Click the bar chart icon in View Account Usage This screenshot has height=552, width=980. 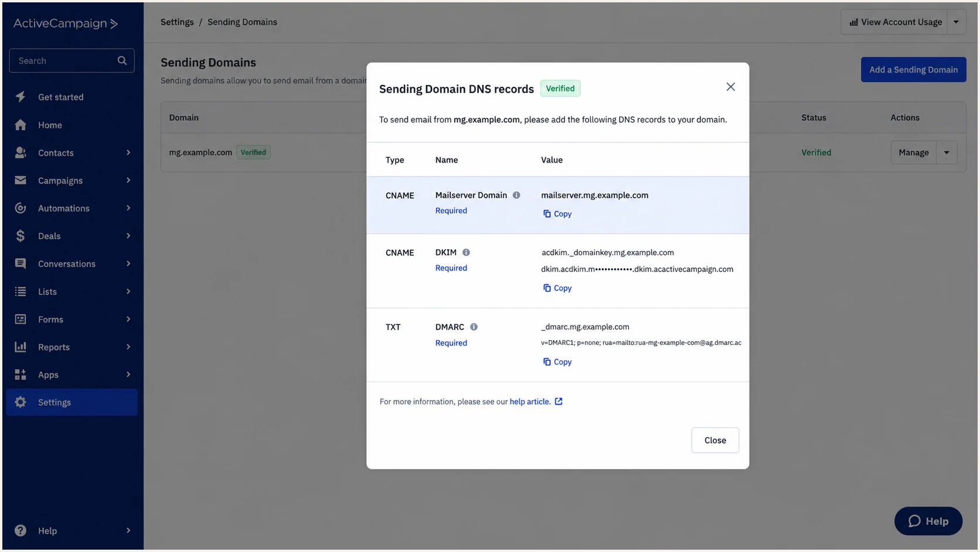click(x=853, y=22)
